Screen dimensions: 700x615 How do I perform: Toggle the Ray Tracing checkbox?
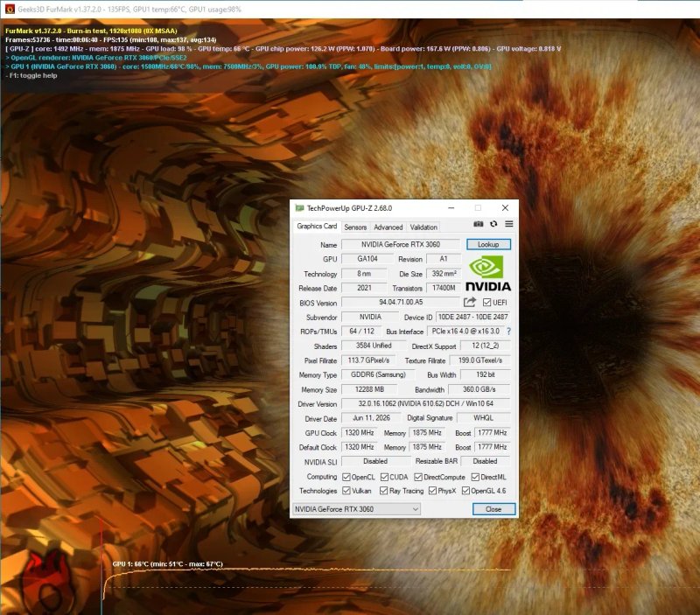(383, 491)
